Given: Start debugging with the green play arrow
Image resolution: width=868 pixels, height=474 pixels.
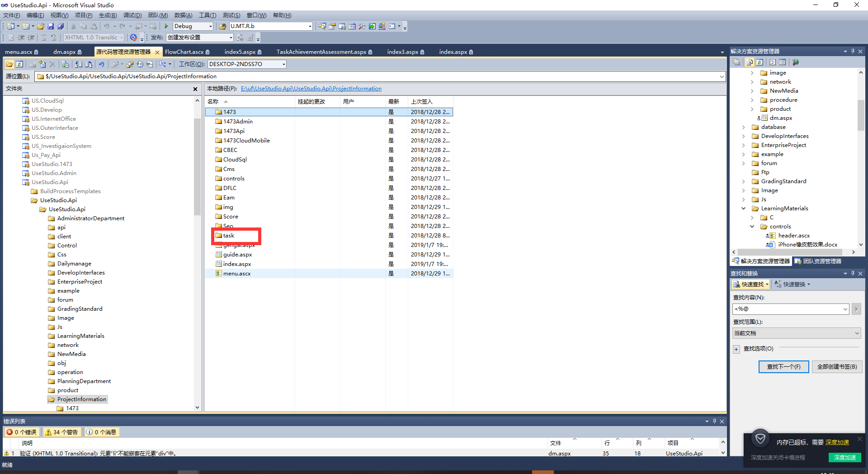Looking at the screenshot, I should (x=166, y=26).
